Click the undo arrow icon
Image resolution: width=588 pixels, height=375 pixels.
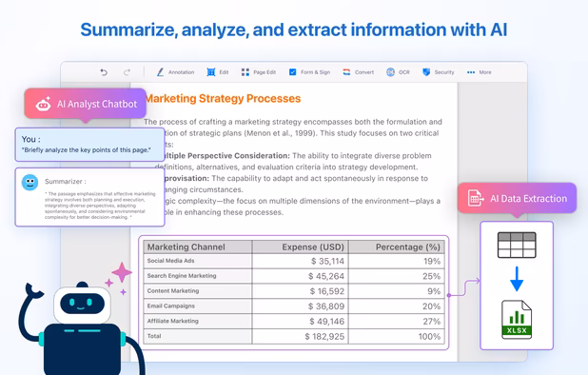[x=104, y=72]
